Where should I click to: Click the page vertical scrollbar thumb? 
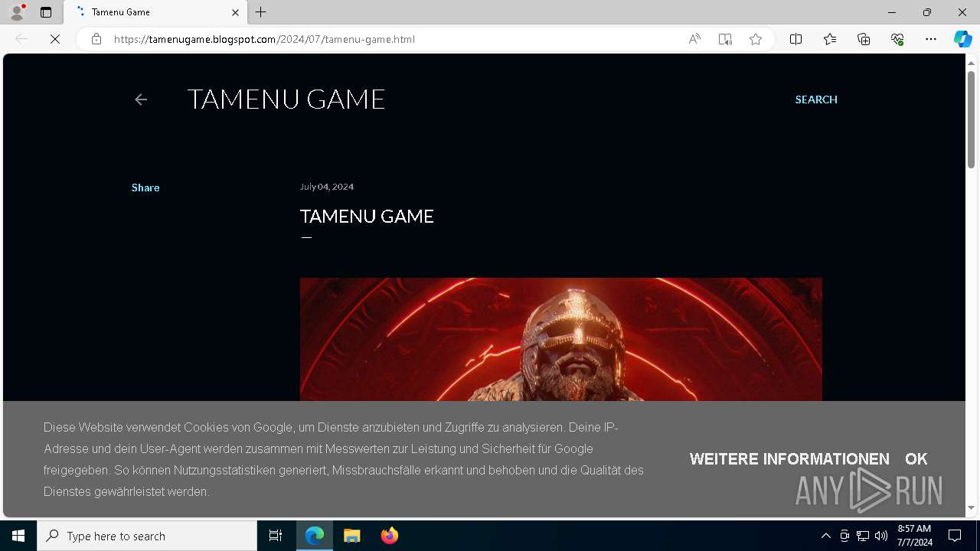point(971,119)
